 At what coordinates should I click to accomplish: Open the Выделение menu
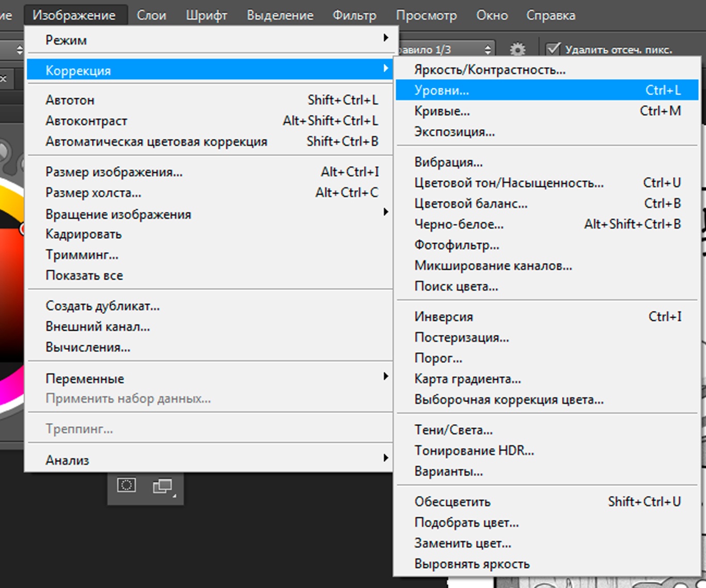point(280,15)
